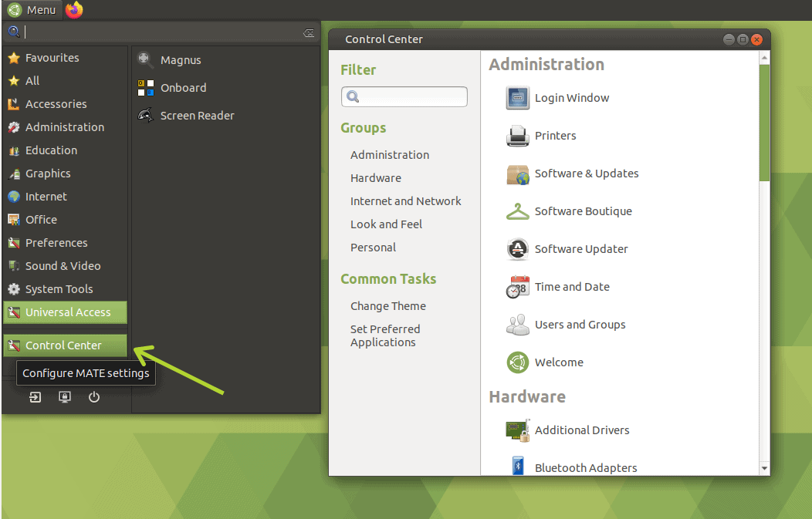Viewport: 812px width, 519px height.
Task: Launch Firefox from the top panel
Action: point(74,9)
